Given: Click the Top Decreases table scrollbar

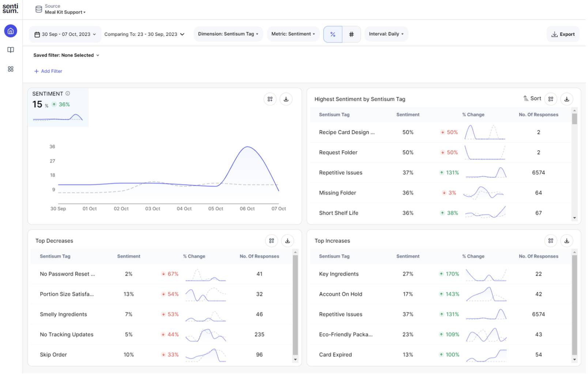Looking at the screenshot, I should [x=296, y=306].
